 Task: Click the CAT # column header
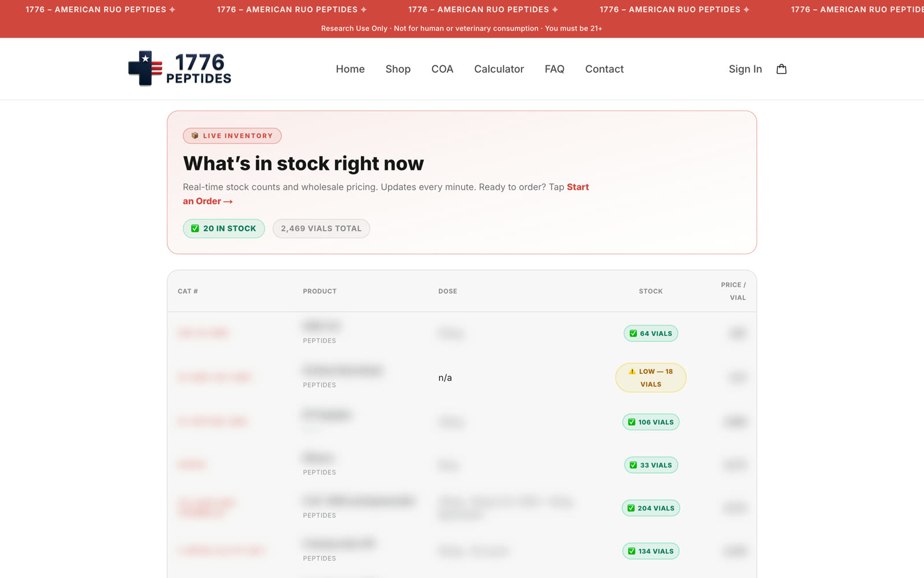coord(188,291)
